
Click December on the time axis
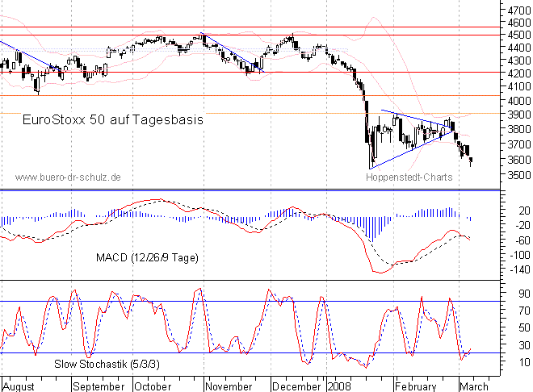296,386
